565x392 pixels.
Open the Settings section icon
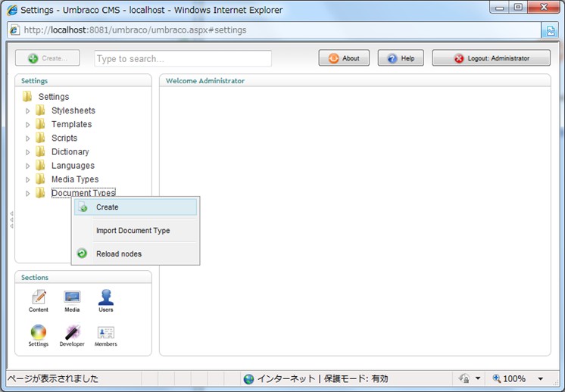coord(39,332)
